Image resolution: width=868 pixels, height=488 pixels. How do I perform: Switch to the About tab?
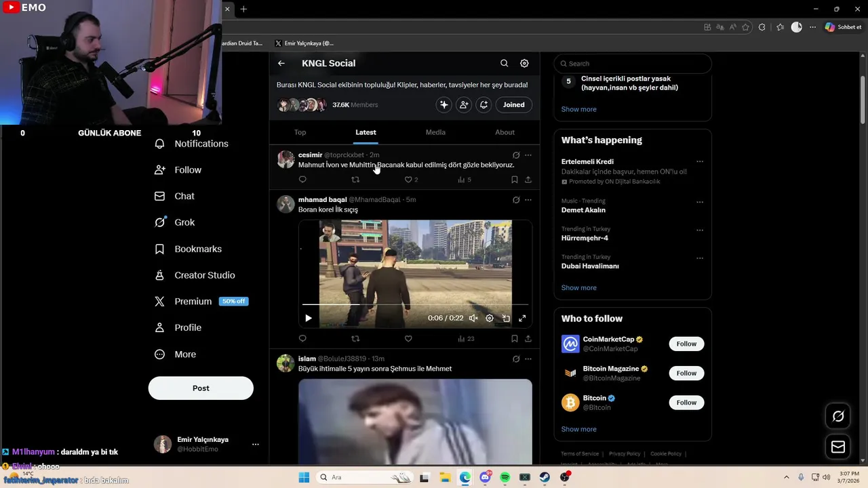pyautogui.click(x=505, y=132)
